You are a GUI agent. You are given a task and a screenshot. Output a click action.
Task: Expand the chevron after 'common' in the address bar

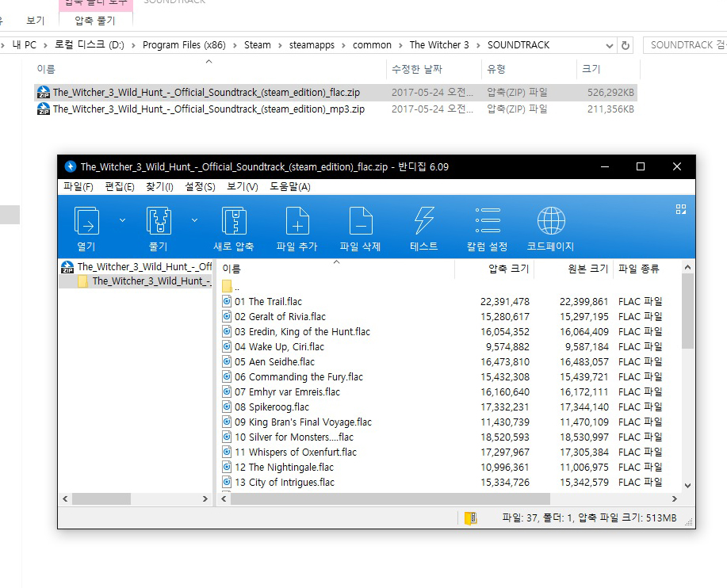pyautogui.click(x=400, y=45)
